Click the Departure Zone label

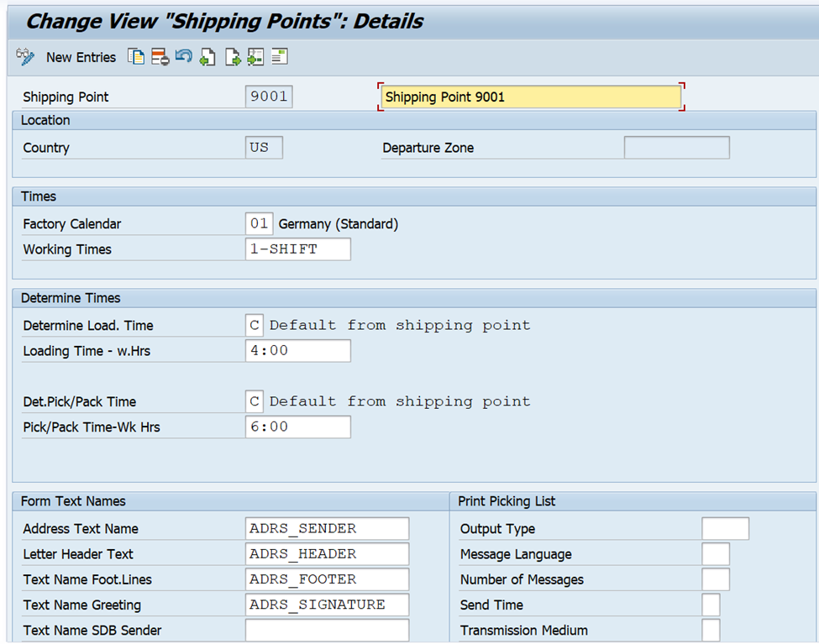428,148
